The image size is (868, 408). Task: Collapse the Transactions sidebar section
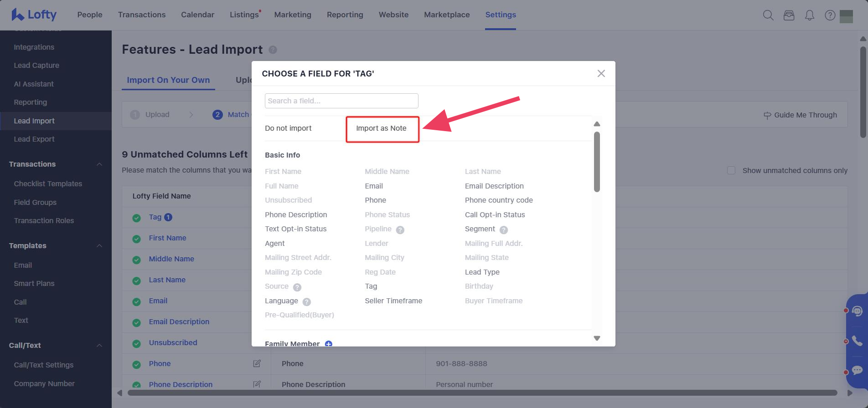point(99,164)
